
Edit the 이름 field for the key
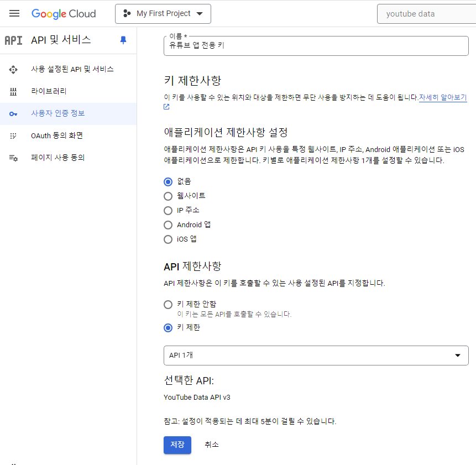pyautogui.click(x=316, y=46)
